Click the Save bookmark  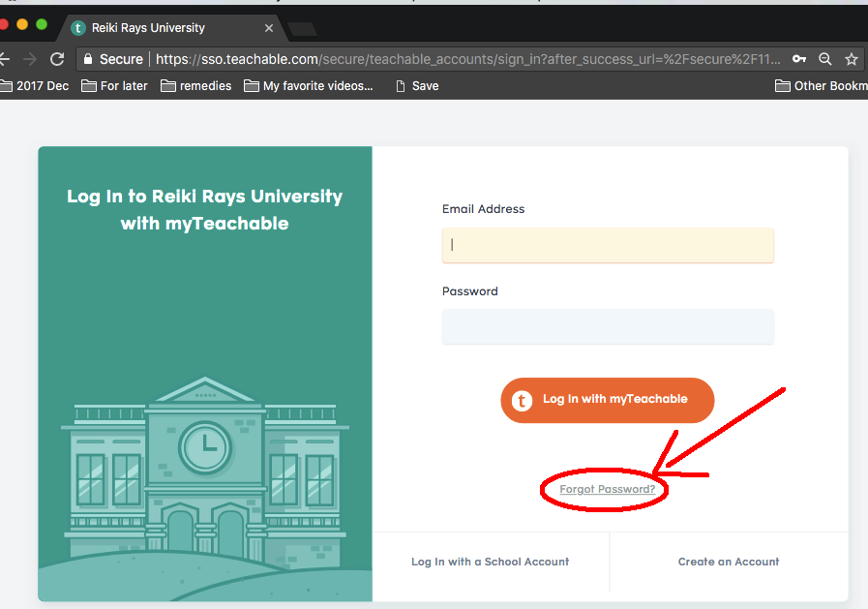pyautogui.click(x=417, y=86)
